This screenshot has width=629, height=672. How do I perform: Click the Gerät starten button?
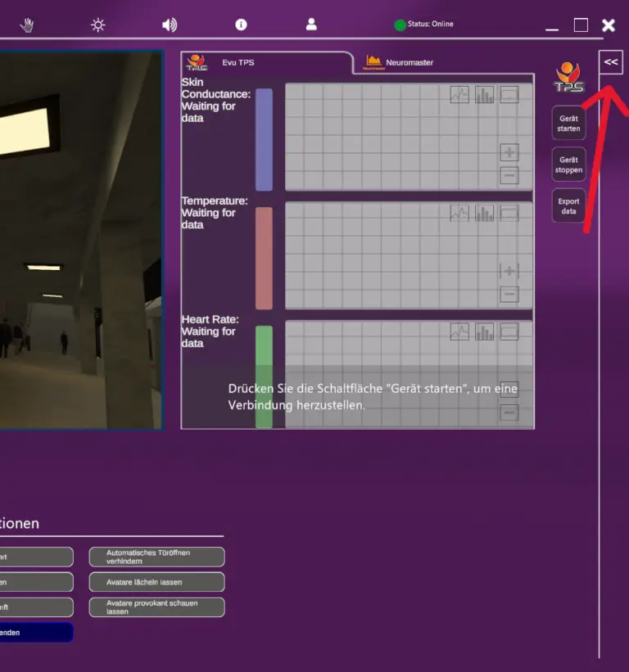(x=568, y=124)
